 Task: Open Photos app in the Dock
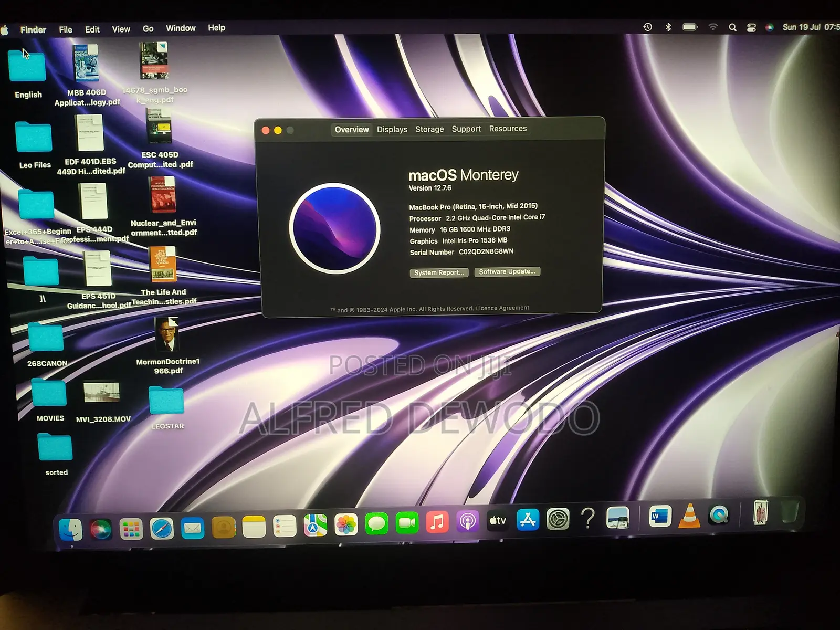pos(346,524)
